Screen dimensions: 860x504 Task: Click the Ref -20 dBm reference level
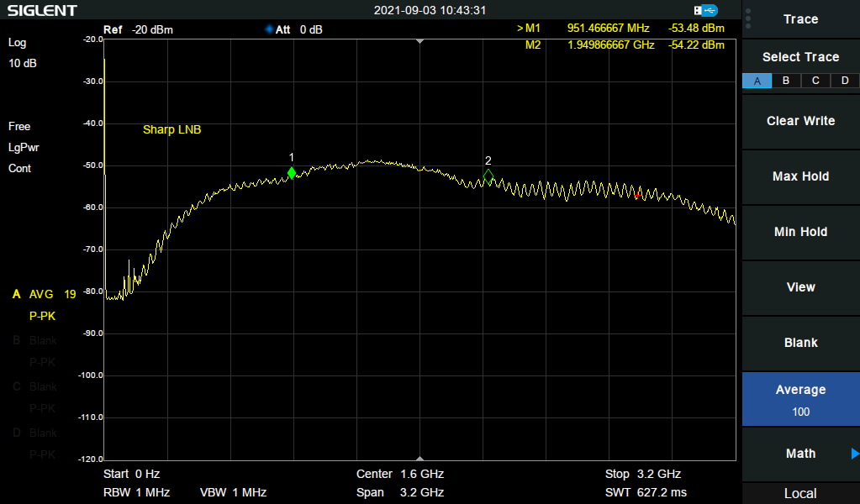tap(138, 29)
